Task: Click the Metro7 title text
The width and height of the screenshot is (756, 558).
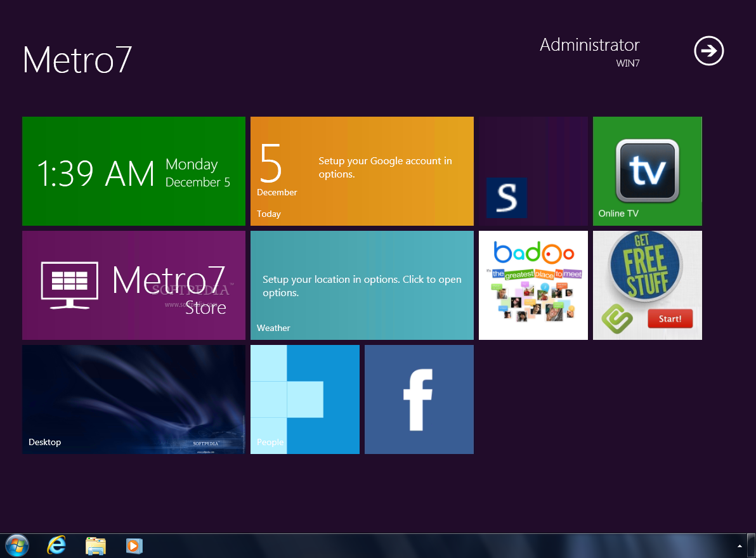Action: click(x=77, y=60)
